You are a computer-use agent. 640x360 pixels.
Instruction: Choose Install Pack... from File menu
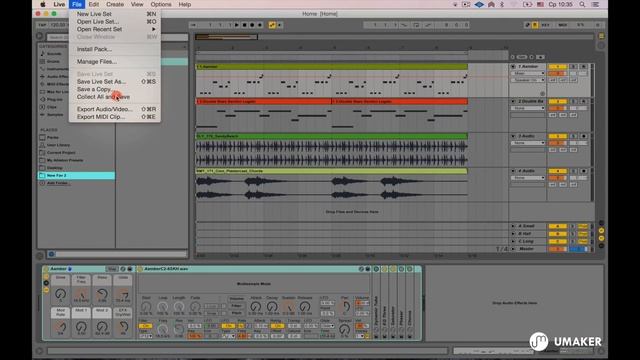(x=114, y=49)
